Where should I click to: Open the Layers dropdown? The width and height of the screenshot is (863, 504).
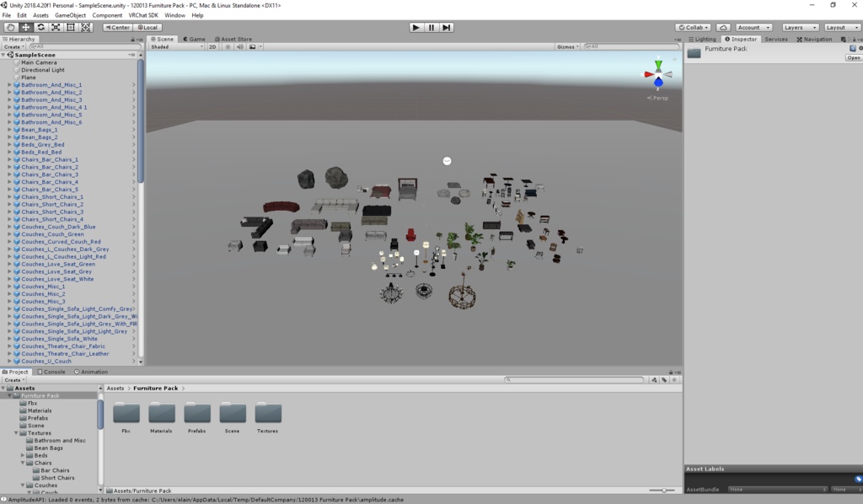pos(799,27)
